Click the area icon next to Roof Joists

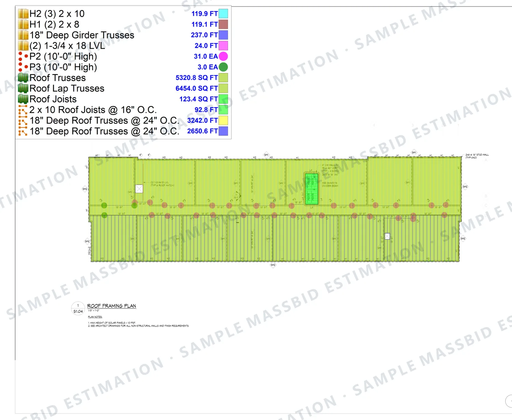tap(23, 99)
